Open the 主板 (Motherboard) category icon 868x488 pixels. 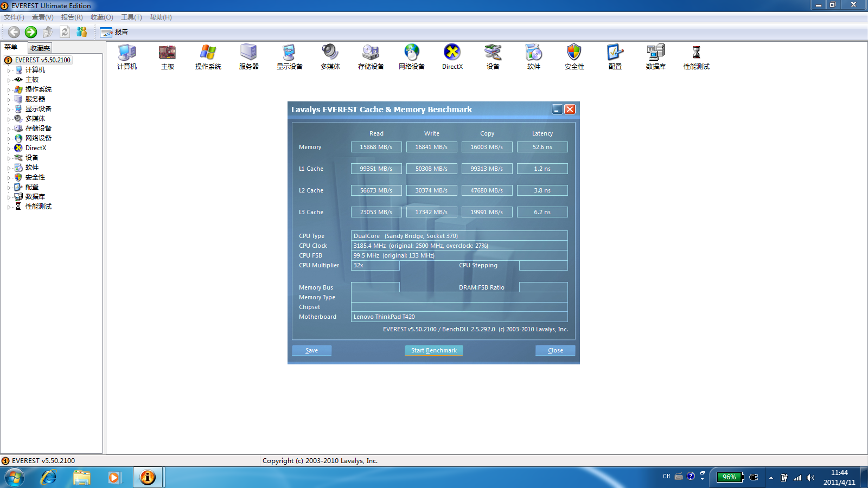coord(168,57)
